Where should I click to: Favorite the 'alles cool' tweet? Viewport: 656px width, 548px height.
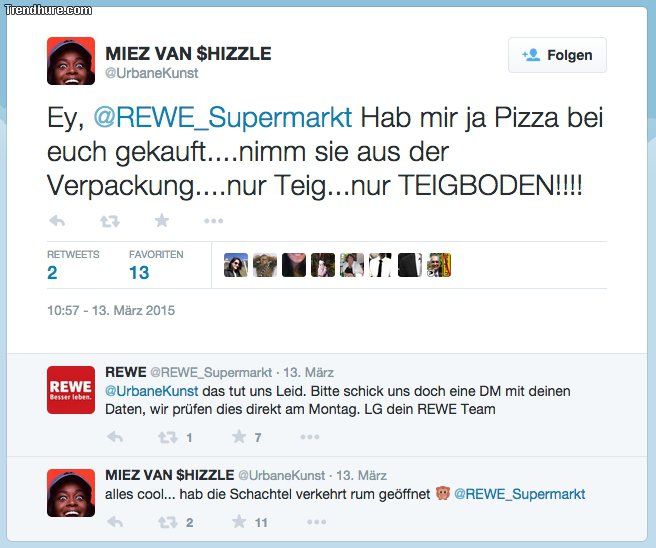click(x=239, y=522)
